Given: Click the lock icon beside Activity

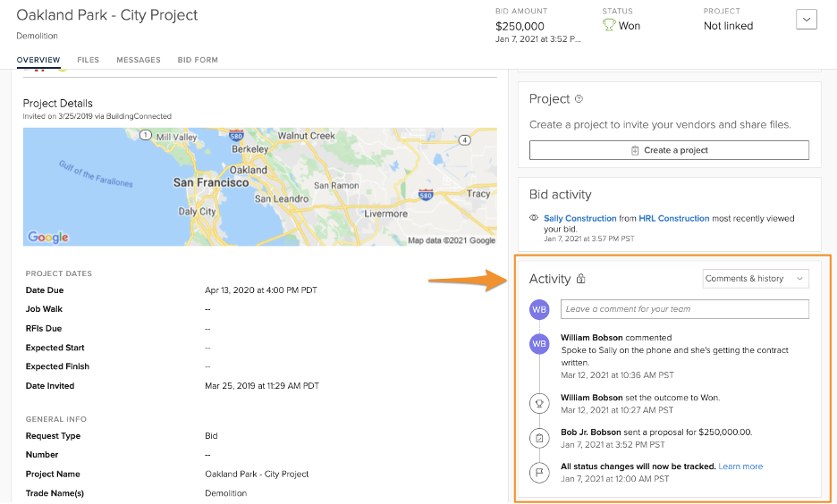Looking at the screenshot, I should point(580,279).
